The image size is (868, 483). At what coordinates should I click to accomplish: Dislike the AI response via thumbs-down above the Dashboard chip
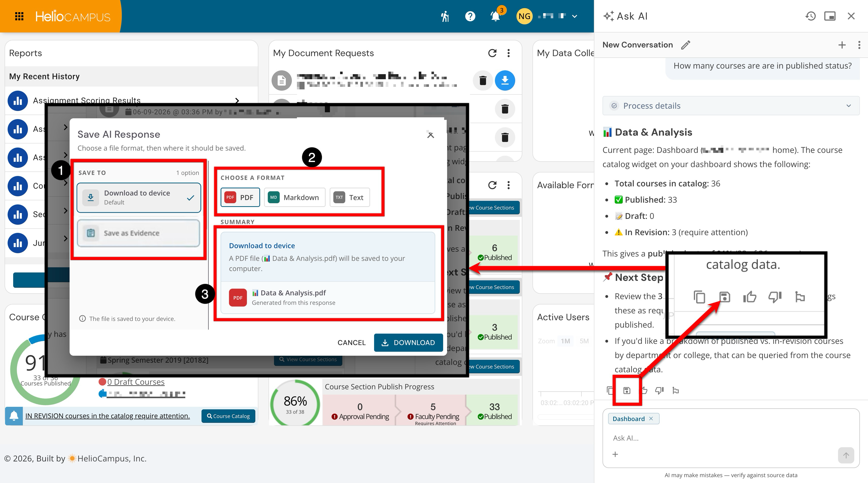[659, 390]
